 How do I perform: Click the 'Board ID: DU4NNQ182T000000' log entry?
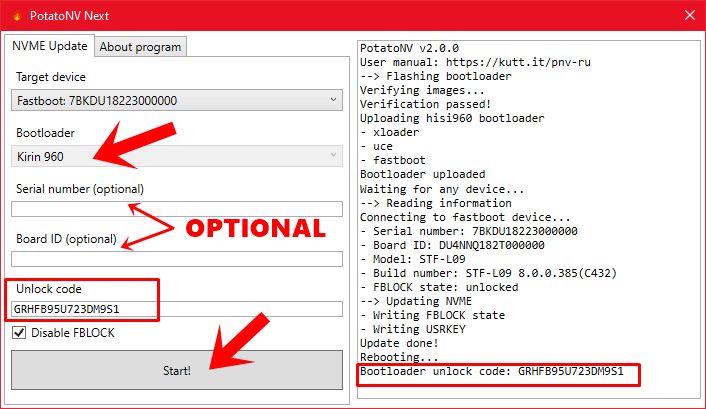pyautogui.click(x=452, y=245)
